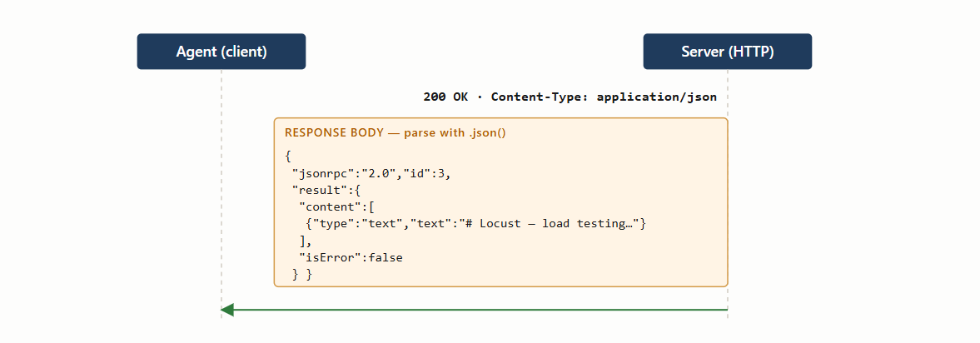
Task: Click the closing braces at the JSON end
Action: [302, 274]
